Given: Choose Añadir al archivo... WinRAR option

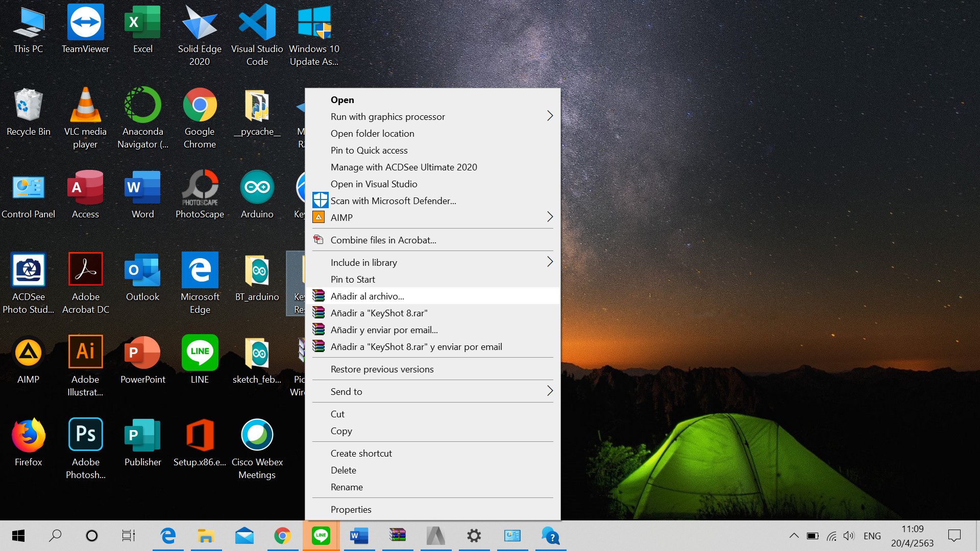Looking at the screenshot, I should pos(432,296).
